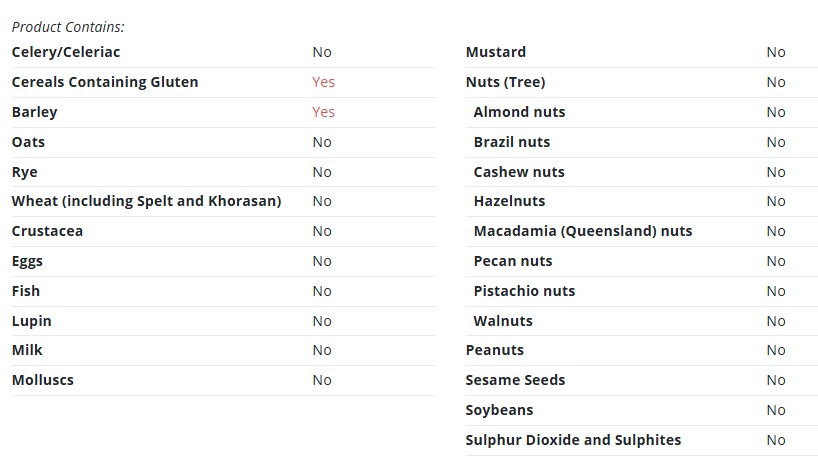The width and height of the screenshot is (818, 462).
Task: Click the red Yes next to Barley
Action: [x=323, y=112]
